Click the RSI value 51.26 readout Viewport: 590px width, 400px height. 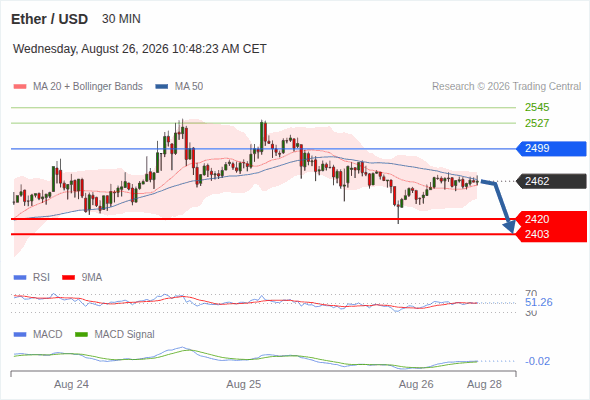pyautogui.click(x=538, y=303)
